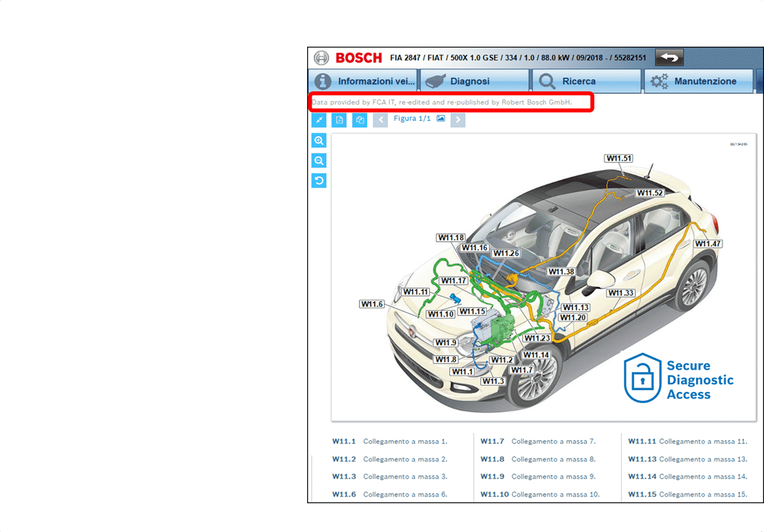This screenshot has width=764, height=532.
Task: Click the W11.16 callout in the diagram
Action: click(475, 247)
